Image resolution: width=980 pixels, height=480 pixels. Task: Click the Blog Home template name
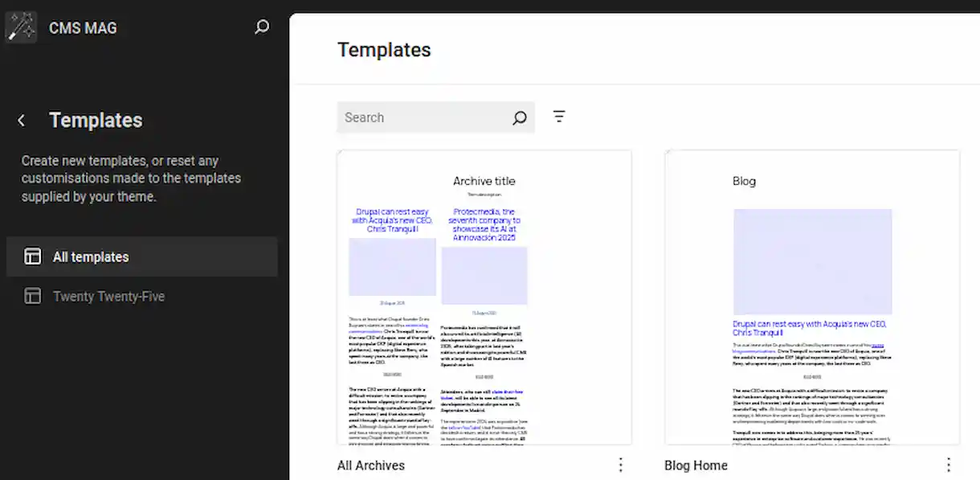coord(696,466)
